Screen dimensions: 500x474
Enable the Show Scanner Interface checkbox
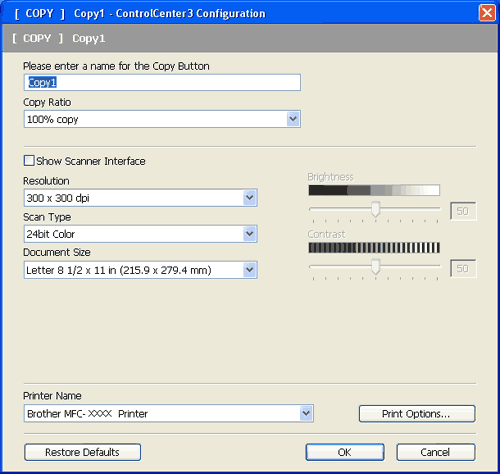(29, 161)
